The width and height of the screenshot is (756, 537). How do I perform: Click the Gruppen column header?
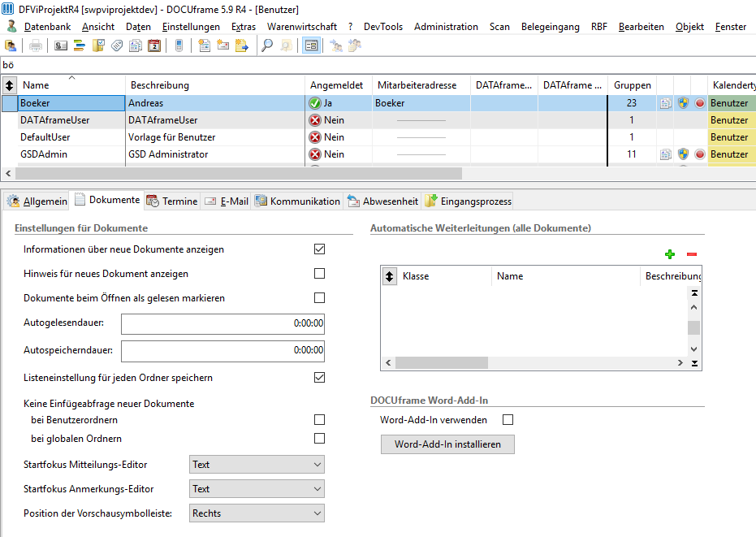click(x=632, y=85)
